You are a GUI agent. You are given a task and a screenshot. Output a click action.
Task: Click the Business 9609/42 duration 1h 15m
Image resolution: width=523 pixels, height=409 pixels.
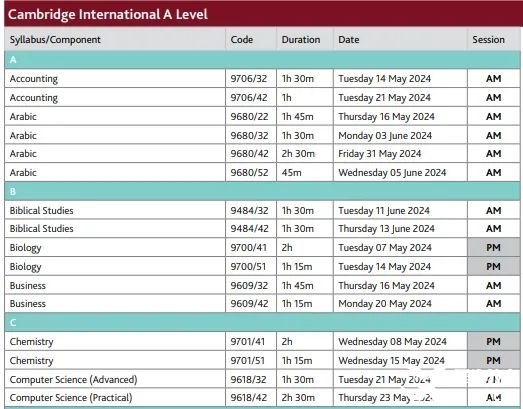tap(297, 304)
